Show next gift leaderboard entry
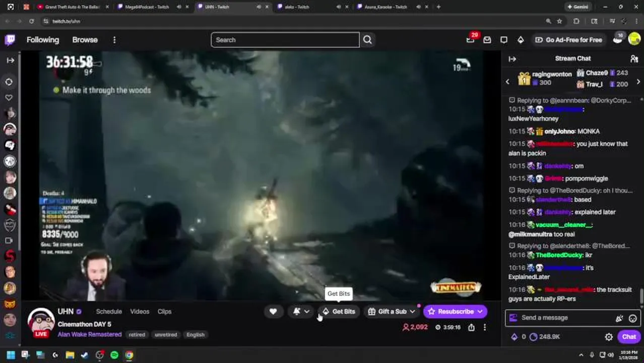This screenshot has height=363, width=644. click(x=638, y=82)
